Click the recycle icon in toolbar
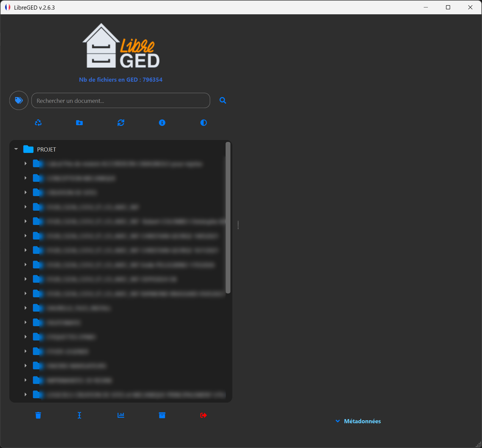The image size is (482, 448). click(x=38, y=123)
